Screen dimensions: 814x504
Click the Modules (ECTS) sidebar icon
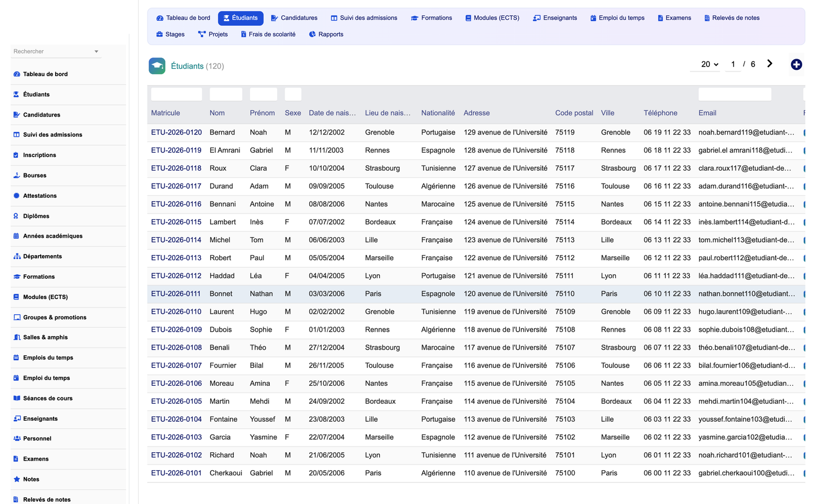(16, 297)
